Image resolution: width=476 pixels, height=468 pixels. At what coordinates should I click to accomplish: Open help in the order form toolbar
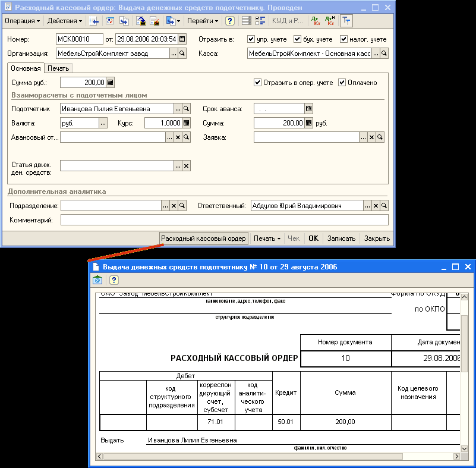pos(230,21)
